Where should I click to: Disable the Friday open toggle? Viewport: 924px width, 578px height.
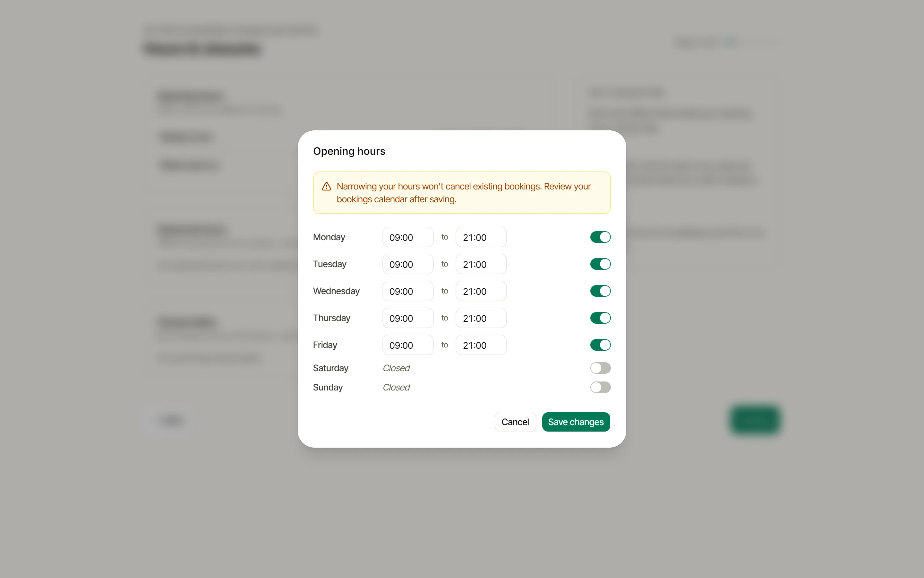tap(600, 345)
